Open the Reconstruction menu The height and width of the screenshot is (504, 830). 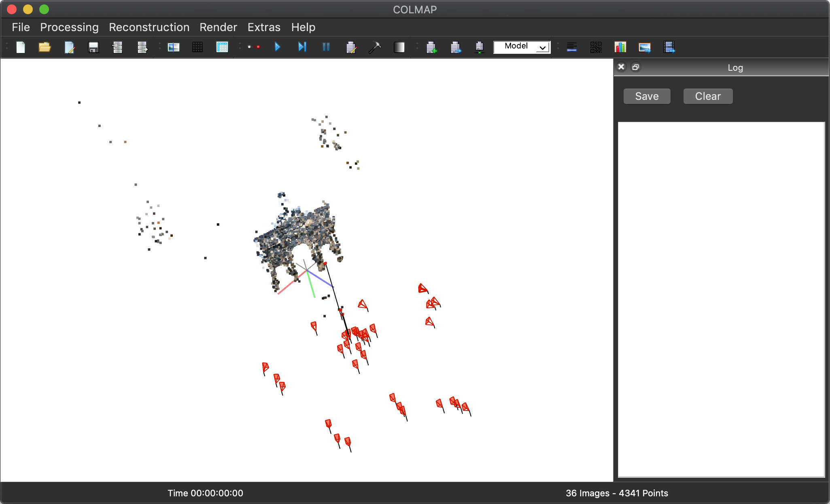149,27
